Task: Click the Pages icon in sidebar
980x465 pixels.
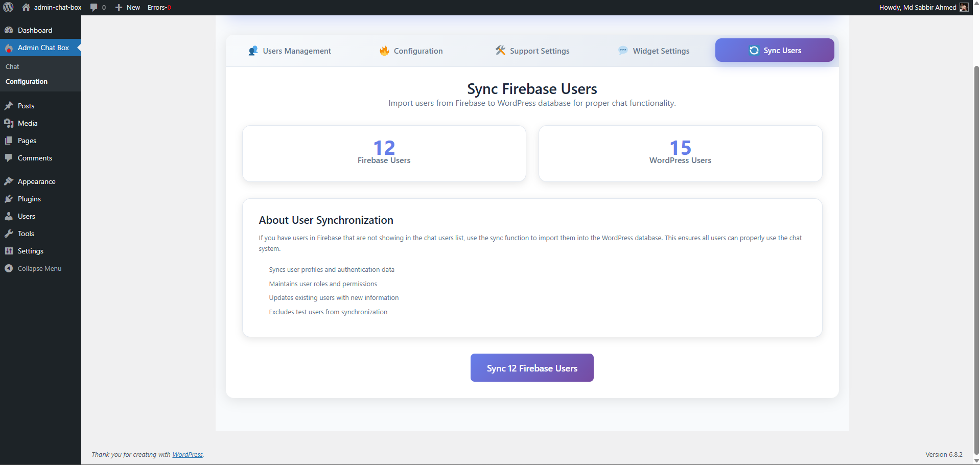Action: point(9,141)
